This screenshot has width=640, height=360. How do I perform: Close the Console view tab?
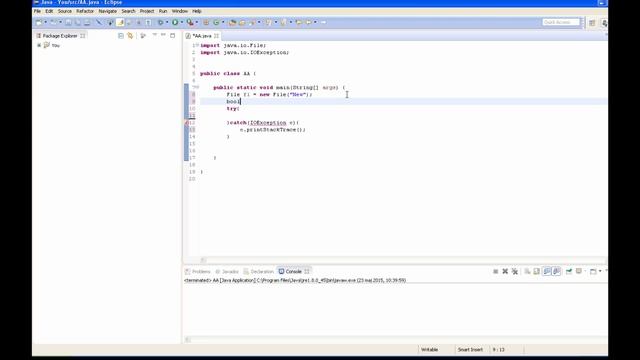pyautogui.click(x=307, y=271)
